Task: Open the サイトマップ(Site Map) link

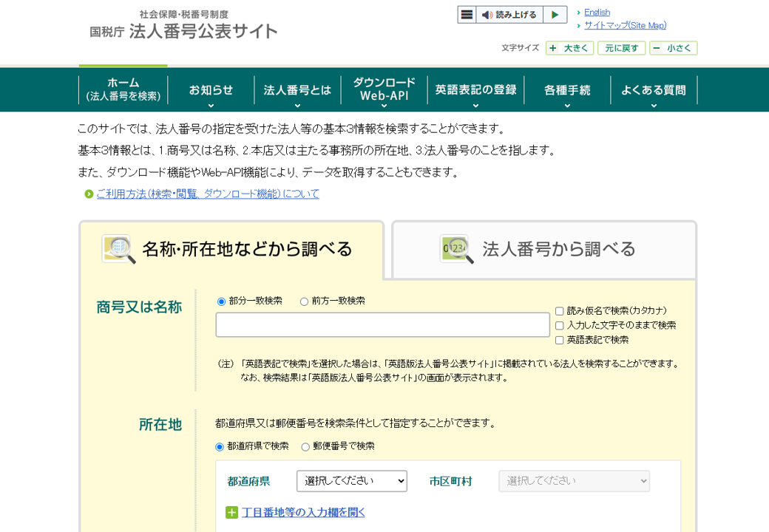Action: pos(625,25)
